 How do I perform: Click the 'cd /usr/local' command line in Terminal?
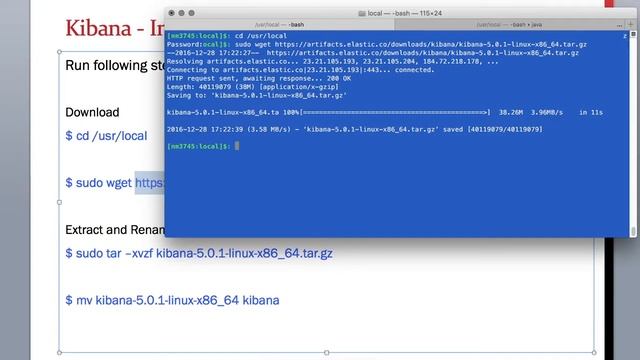227,36
